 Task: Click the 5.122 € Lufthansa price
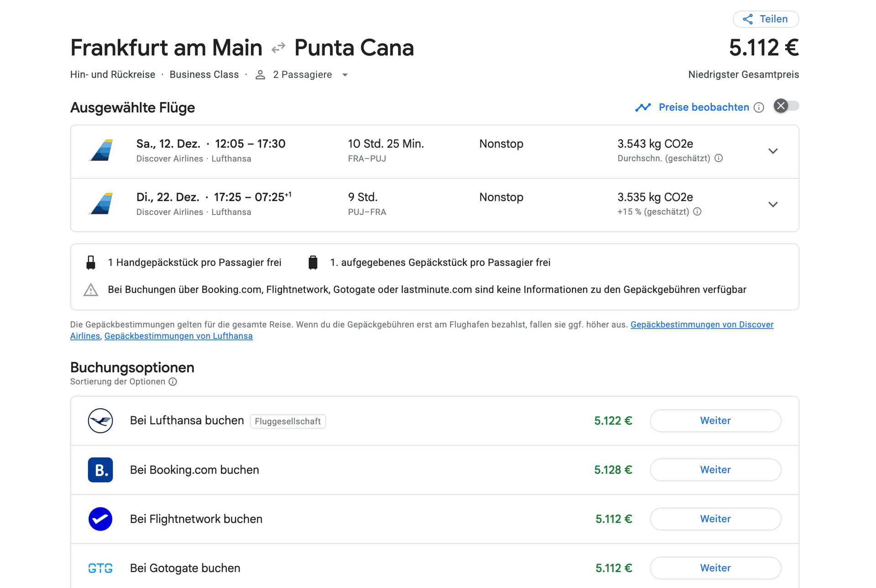coord(613,421)
